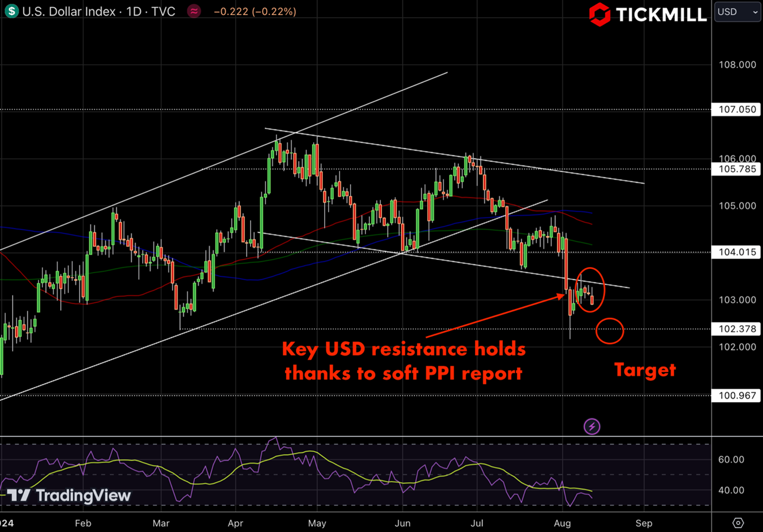Viewport: 763px width, 532px height.
Task: Click the -0.222 (-0.22%) change value
Action: tap(255, 11)
